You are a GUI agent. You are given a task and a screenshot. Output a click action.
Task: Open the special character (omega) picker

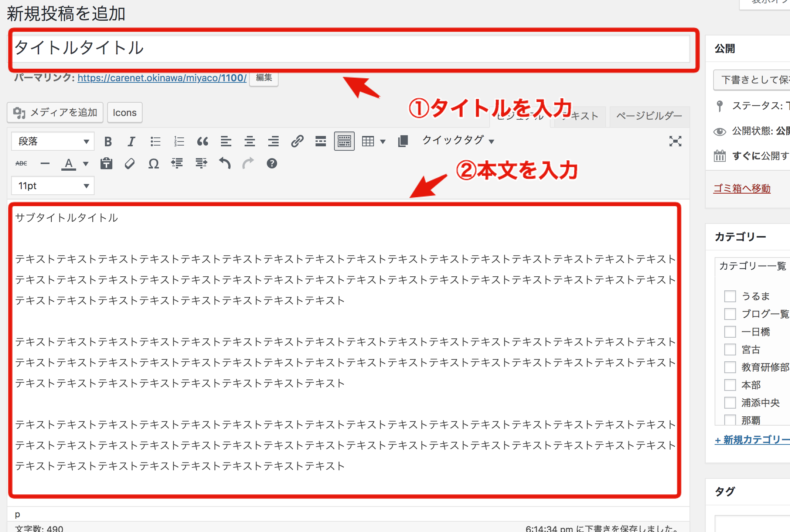tap(153, 164)
